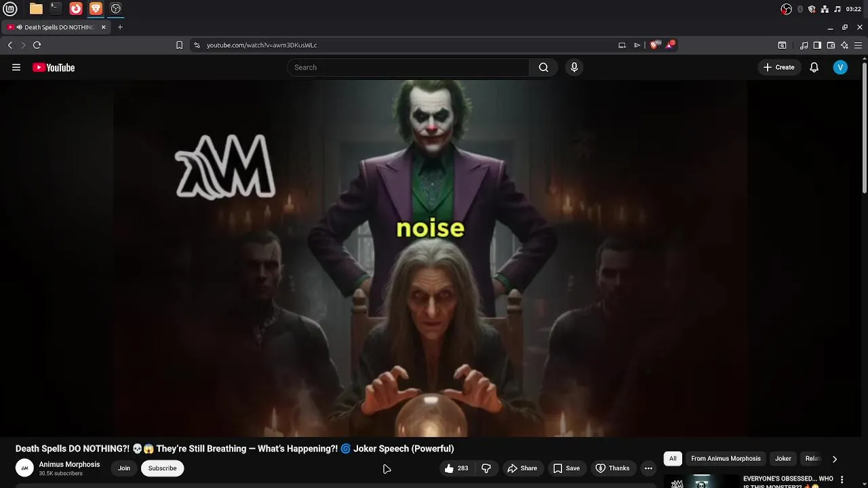Click the browser address bar URL
Viewport: 868px width, 488px height.
click(x=262, y=45)
